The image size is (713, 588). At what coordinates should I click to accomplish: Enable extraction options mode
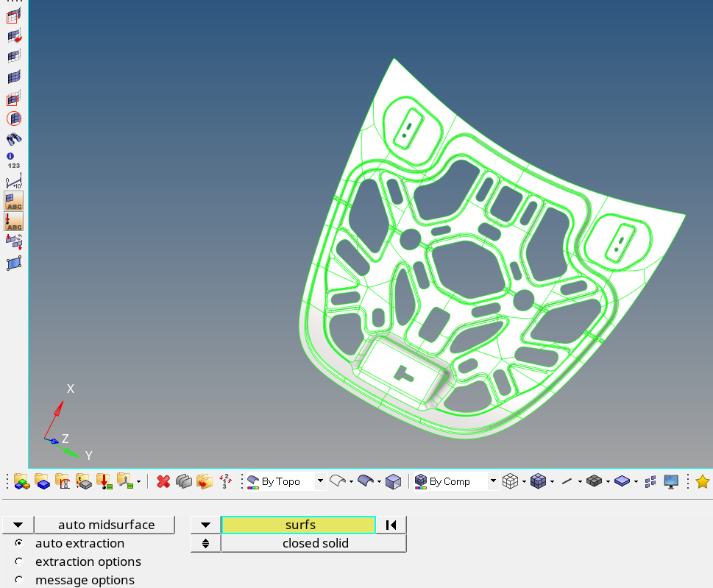tap(19, 562)
